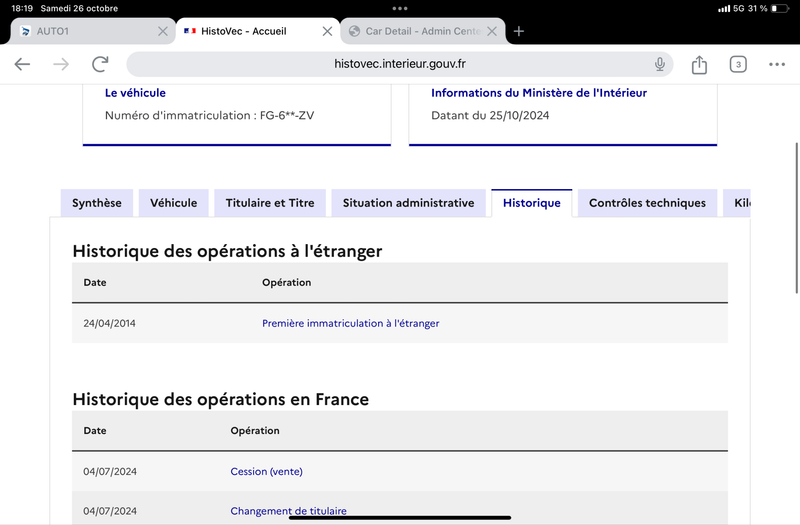
Task: Tap the battery indicator in status bar
Action: 781,8
